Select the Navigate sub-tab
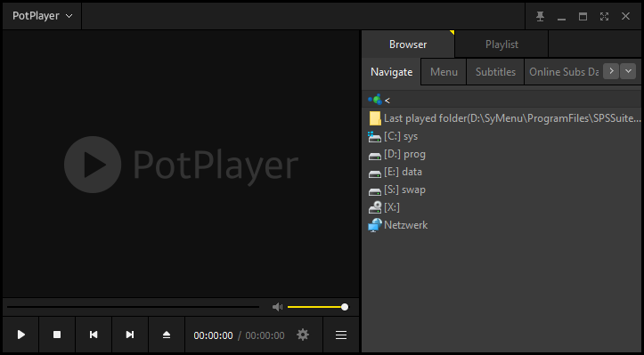The height and width of the screenshot is (355, 644). 391,72
